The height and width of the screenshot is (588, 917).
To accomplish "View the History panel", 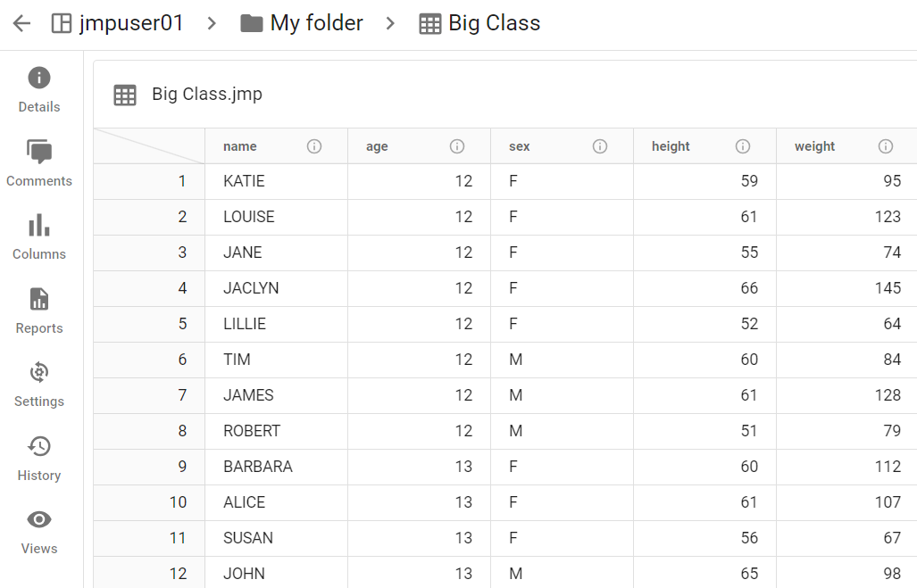I will pyautogui.click(x=38, y=458).
